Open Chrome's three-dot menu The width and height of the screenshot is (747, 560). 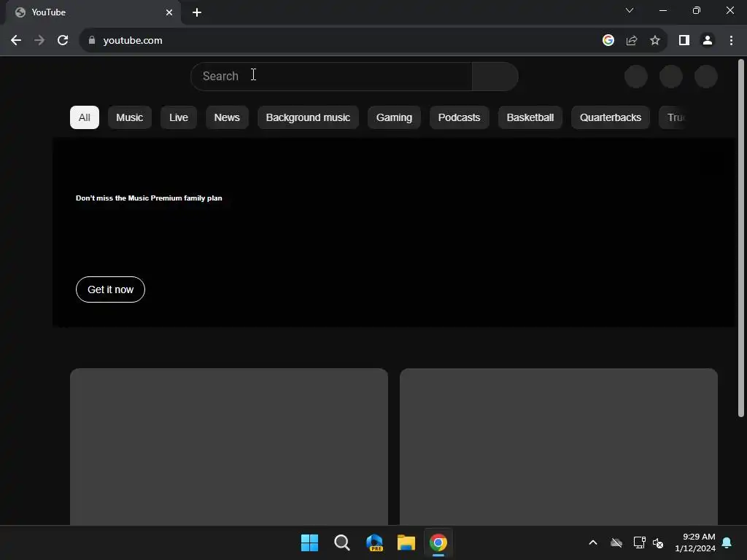coord(731,41)
